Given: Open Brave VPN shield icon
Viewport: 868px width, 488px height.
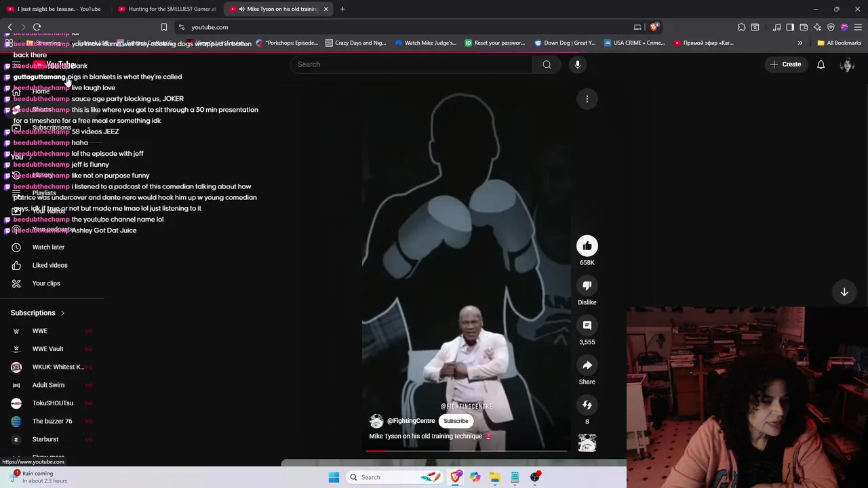Looking at the screenshot, I should coord(831,27).
